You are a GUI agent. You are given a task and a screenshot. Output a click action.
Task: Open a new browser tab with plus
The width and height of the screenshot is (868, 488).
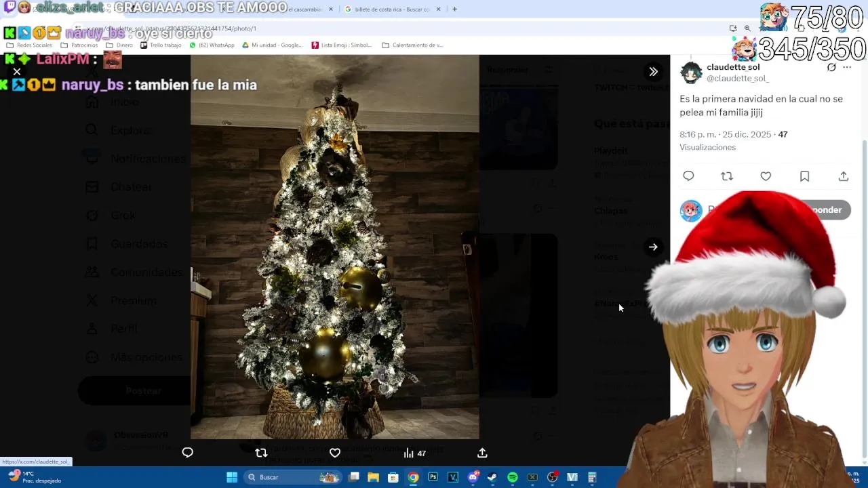pyautogui.click(x=454, y=9)
